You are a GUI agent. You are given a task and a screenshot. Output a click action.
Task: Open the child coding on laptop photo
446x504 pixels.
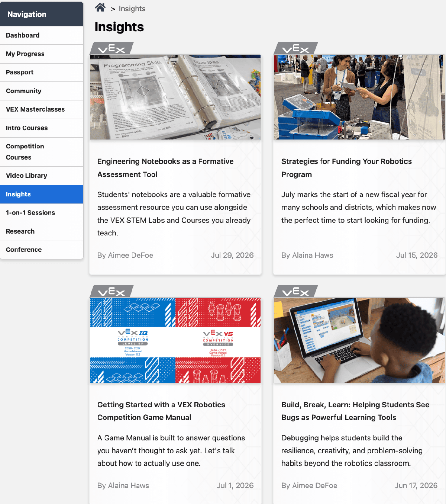pos(359,340)
